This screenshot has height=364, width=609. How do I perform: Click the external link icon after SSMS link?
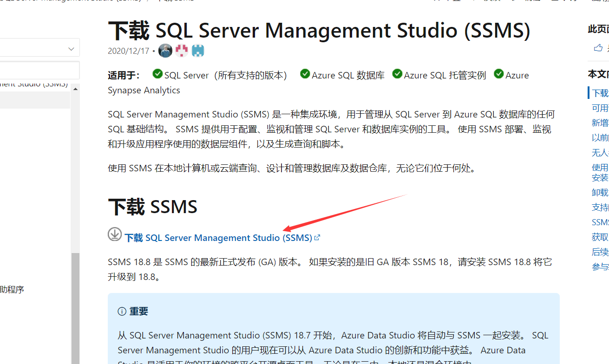coord(317,238)
